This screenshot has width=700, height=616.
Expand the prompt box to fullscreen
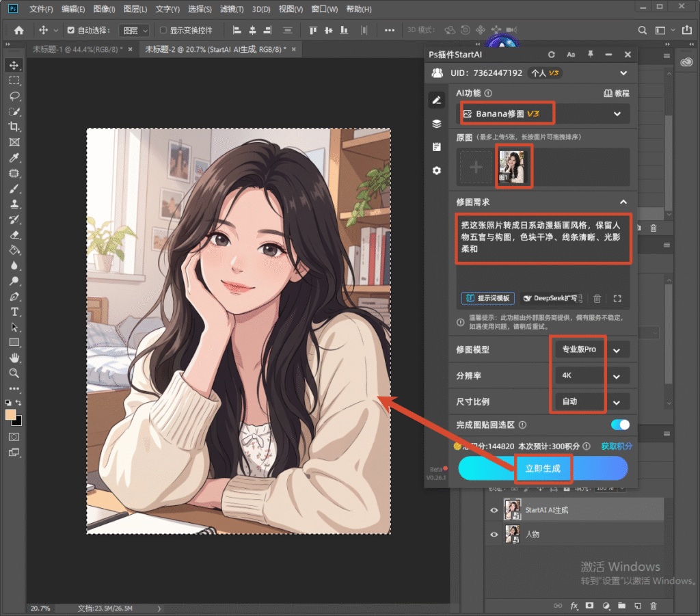617,298
